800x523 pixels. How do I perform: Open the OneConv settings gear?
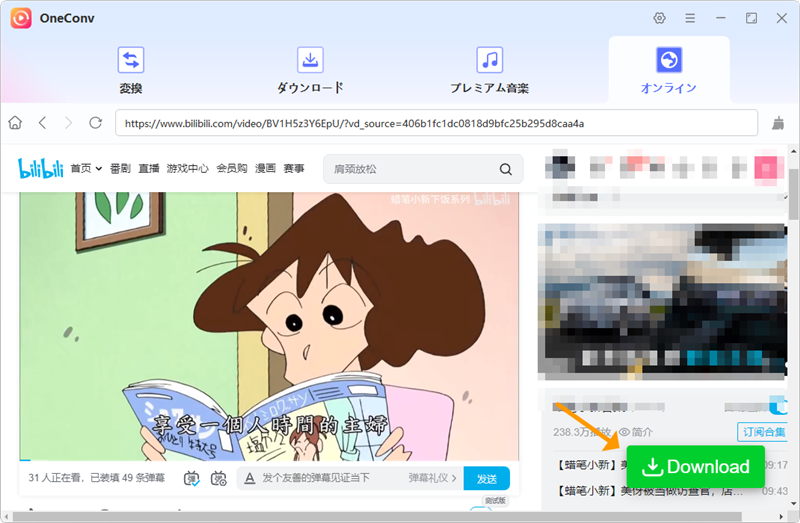[x=659, y=18]
